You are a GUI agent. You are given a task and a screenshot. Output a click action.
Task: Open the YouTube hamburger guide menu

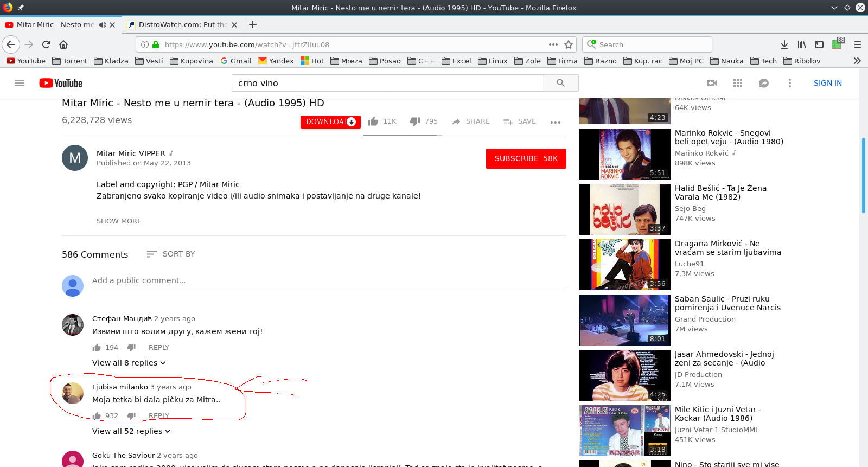point(20,83)
